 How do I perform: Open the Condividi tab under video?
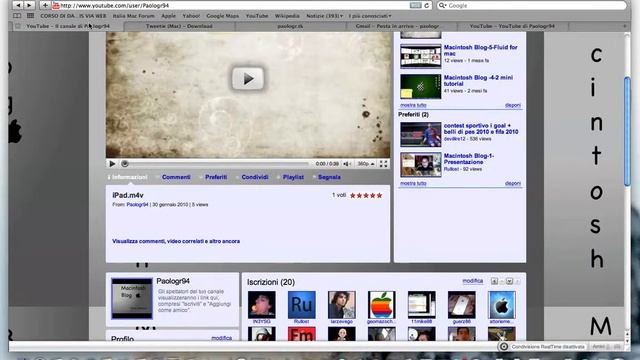tap(255, 177)
